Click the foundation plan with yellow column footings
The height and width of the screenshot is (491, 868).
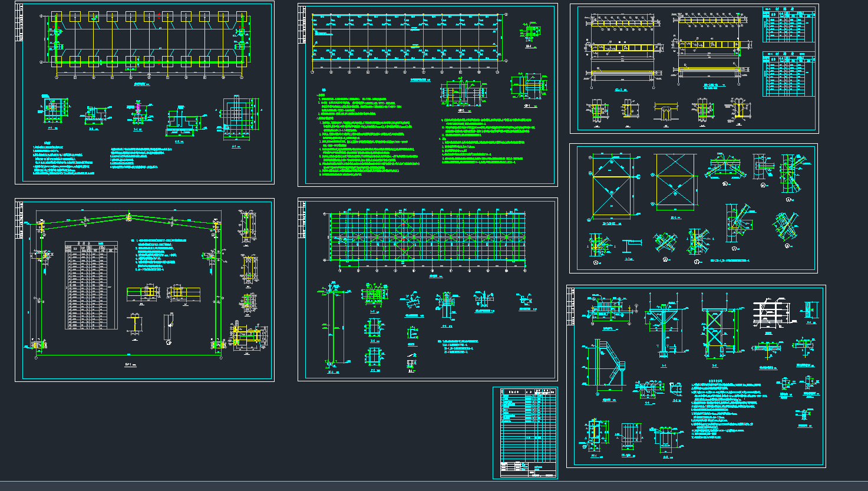point(148,39)
